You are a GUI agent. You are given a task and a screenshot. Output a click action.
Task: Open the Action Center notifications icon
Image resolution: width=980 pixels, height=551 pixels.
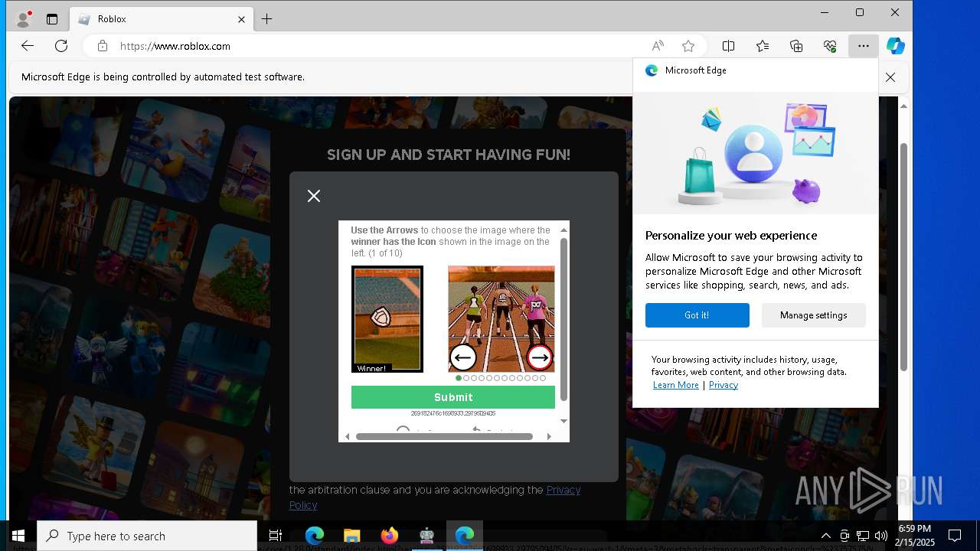point(955,536)
